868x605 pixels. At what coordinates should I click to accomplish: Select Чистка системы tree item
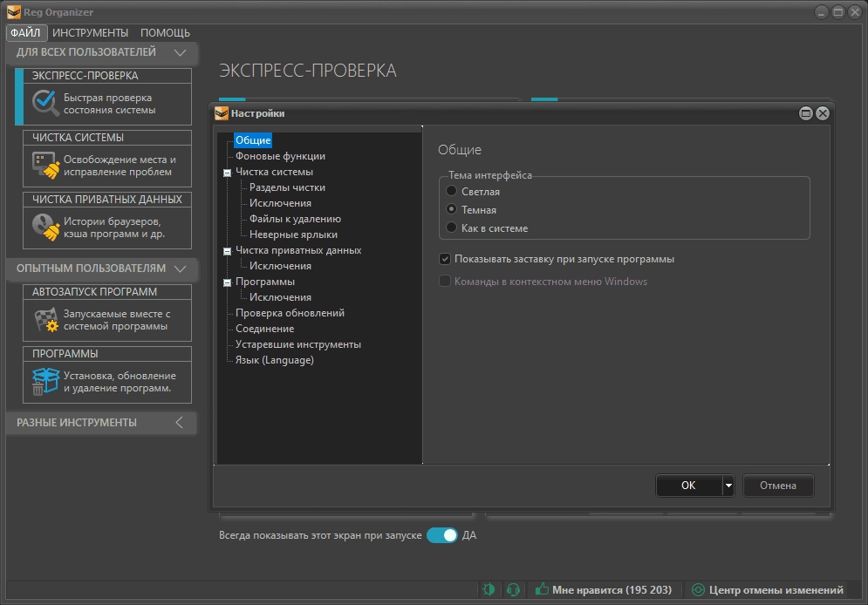pos(274,172)
